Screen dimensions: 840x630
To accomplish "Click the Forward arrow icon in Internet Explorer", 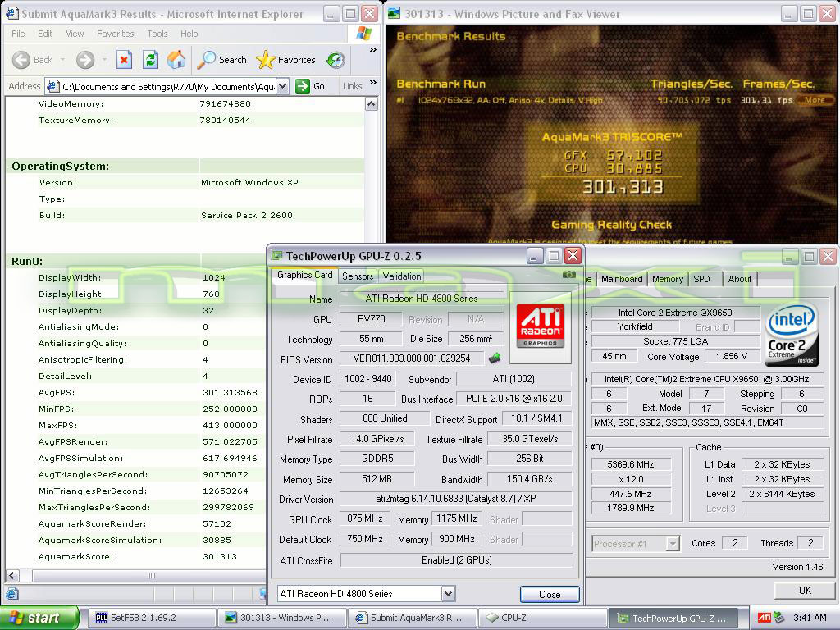I will click(x=84, y=60).
